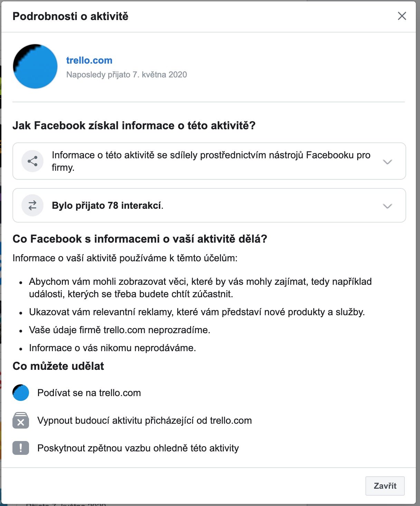The width and height of the screenshot is (420, 506).
Task: Expand the 78 interakcí chevron
Action: pos(388,206)
